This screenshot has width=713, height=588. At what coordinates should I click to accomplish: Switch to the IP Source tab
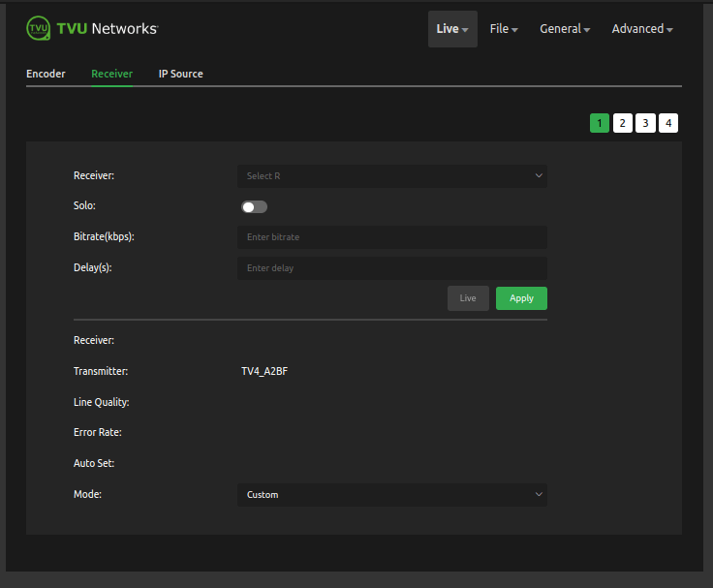(x=180, y=74)
